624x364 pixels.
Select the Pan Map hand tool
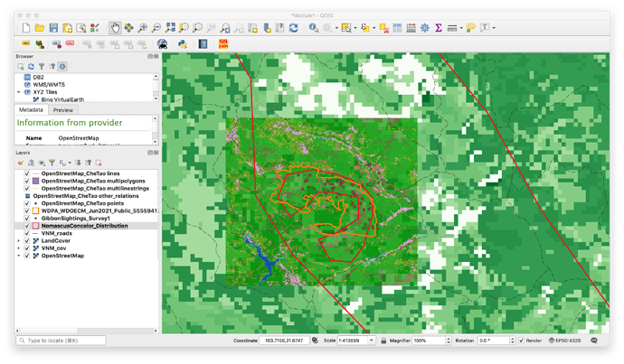click(115, 28)
